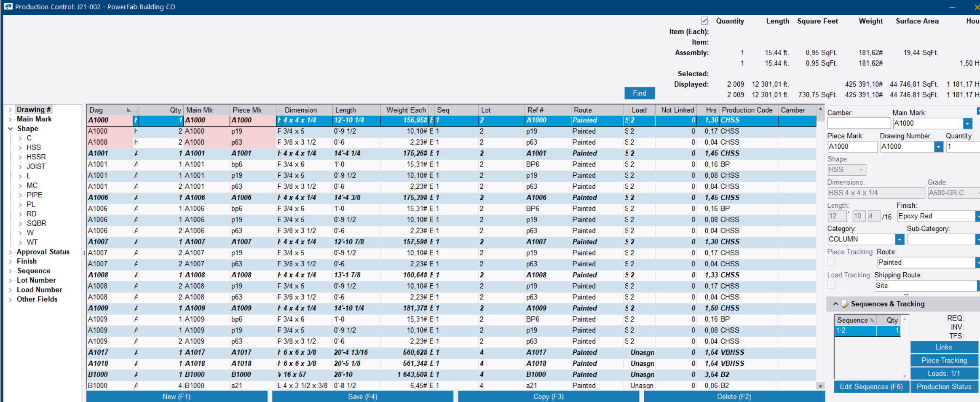980x402 pixels.
Task: Open Production Status
Action: [x=944, y=386]
